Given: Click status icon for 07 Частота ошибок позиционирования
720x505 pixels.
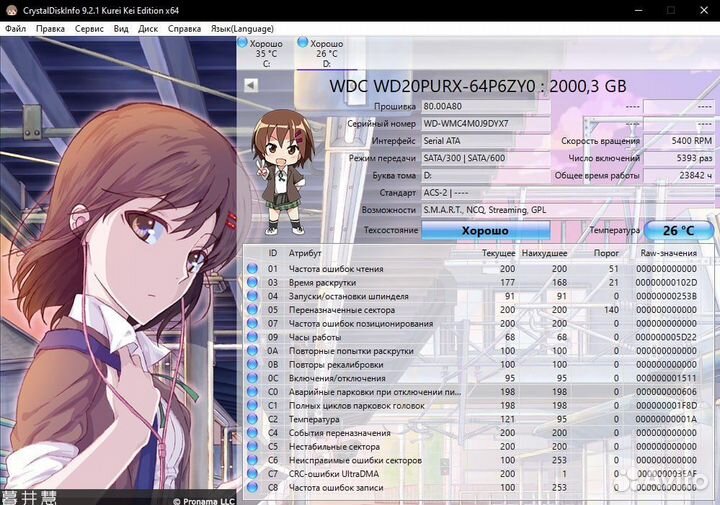Looking at the screenshot, I should [x=252, y=323].
